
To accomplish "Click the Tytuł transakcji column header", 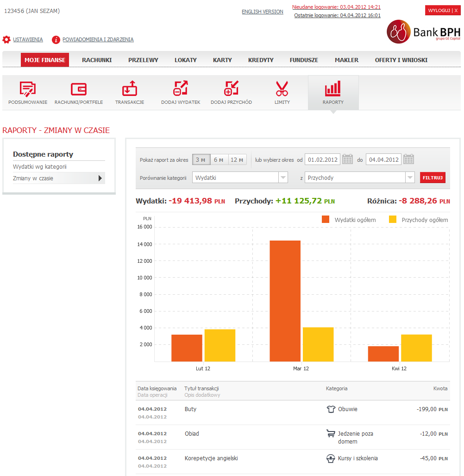I will (x=202, y=388).
